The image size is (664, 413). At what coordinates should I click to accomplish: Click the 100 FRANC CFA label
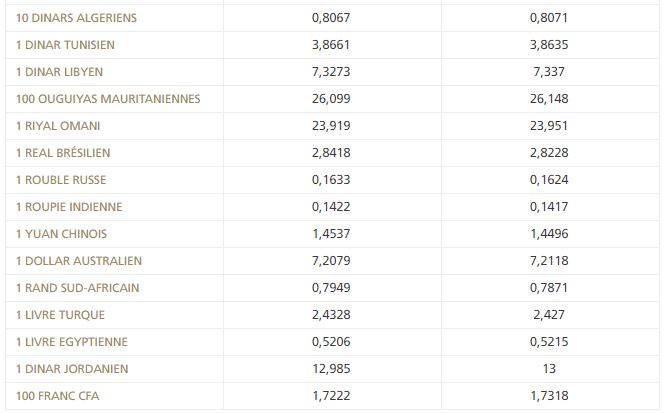57,396
